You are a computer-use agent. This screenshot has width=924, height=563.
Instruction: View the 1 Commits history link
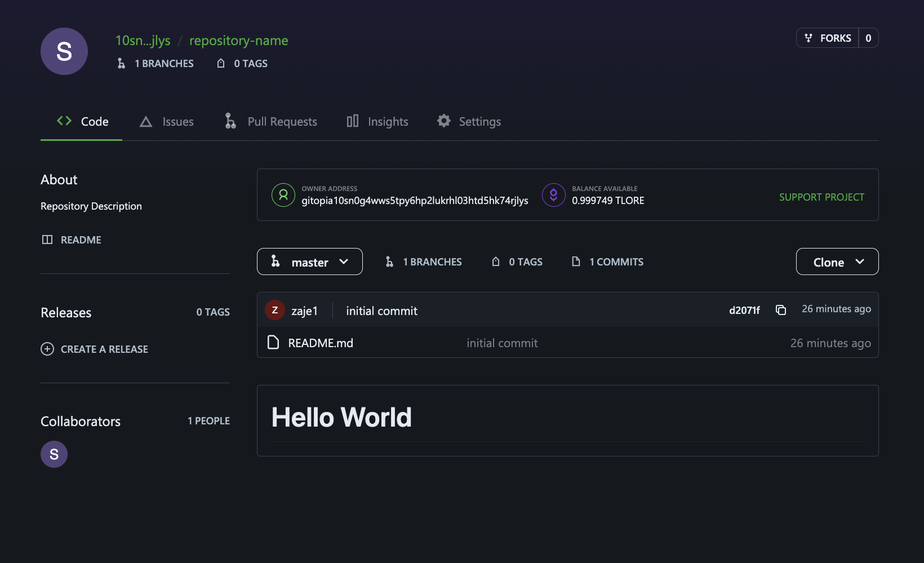[608, 262]
